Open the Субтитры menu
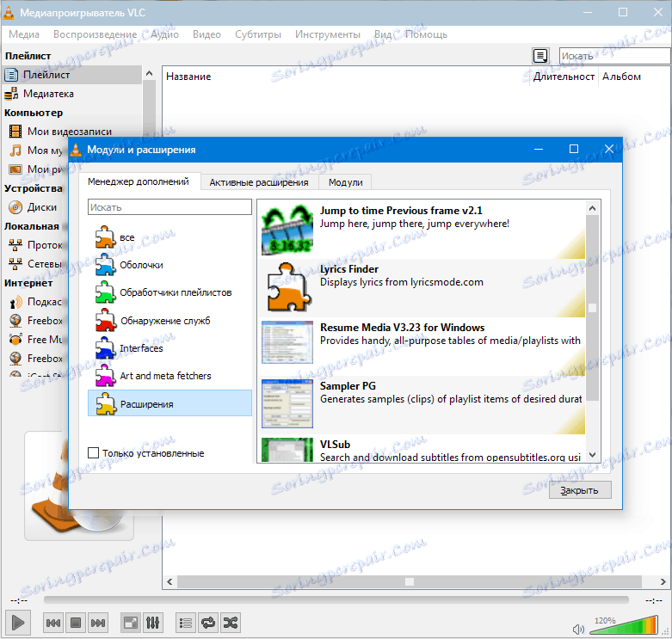The height and width of the screenshot is (639, 672). click(258, 34)
